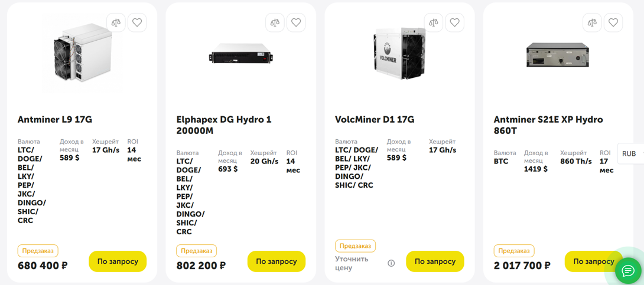
Task: Open Elphapex DG Hydro 1 20000M title
Action: coord(224,125)
